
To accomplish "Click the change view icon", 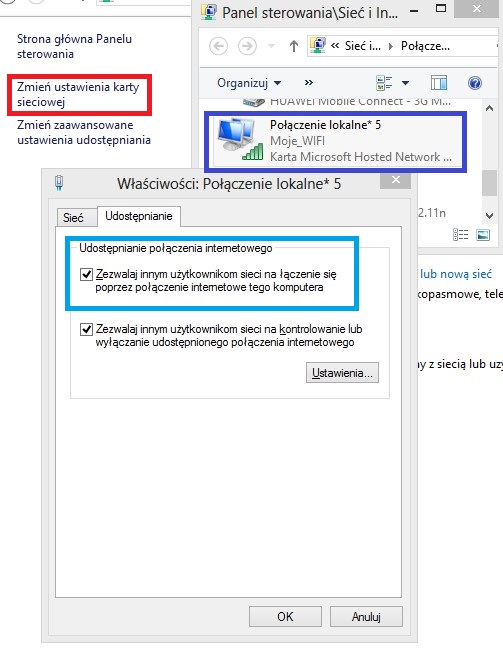I will [x=384, y=83].
